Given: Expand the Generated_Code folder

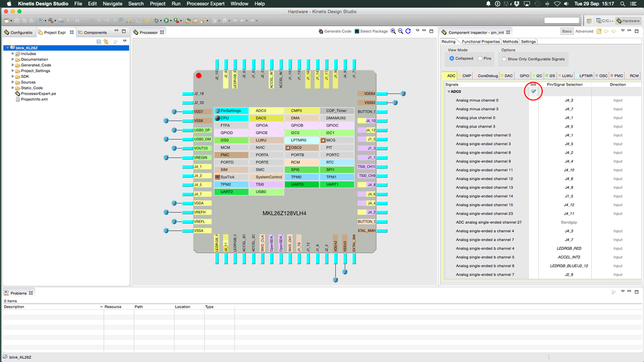Looking at the screenshot, I should [12, 65].
